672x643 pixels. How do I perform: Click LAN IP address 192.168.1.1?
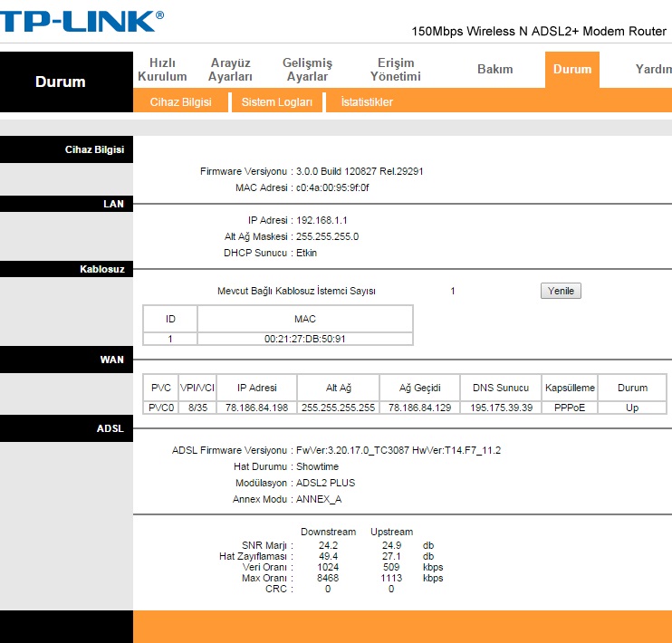click(x=322, y=220)
